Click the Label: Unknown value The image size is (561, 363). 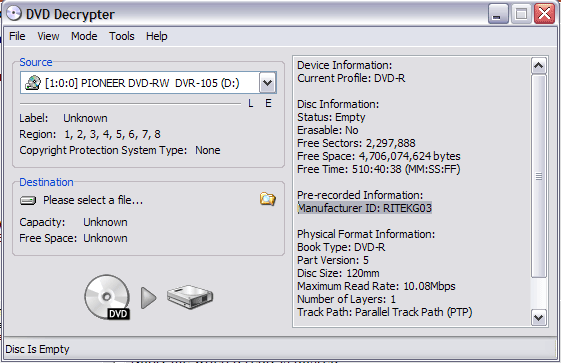85,118
